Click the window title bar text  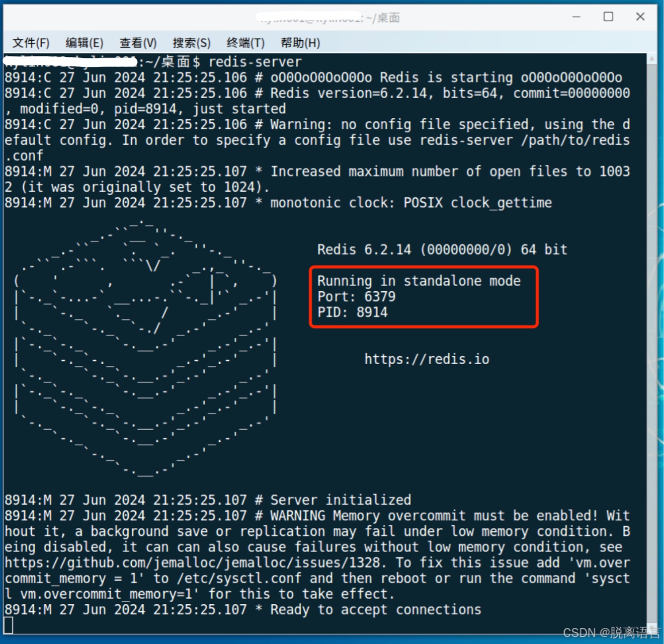330,18
